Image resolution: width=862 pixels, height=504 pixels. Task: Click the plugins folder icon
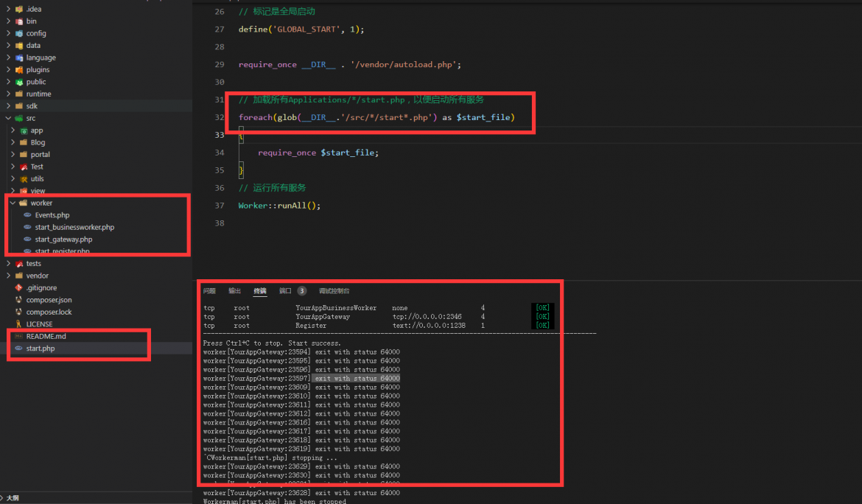coord(19,70)
